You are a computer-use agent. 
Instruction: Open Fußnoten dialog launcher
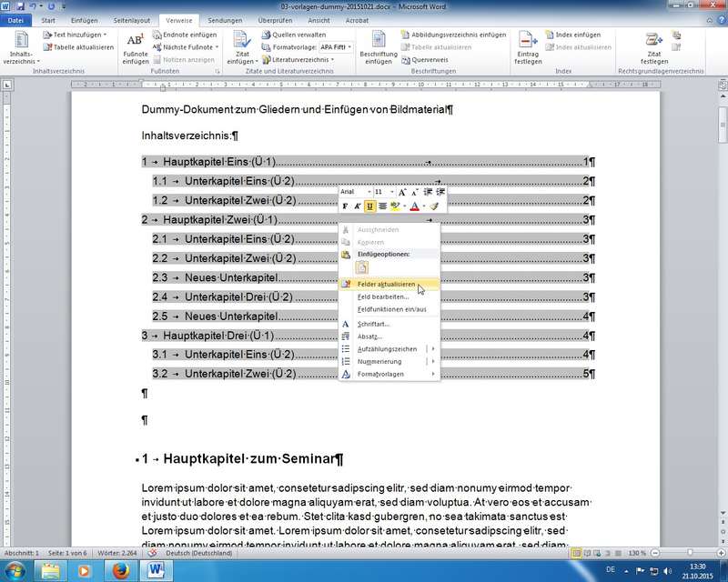click(217, 72)
